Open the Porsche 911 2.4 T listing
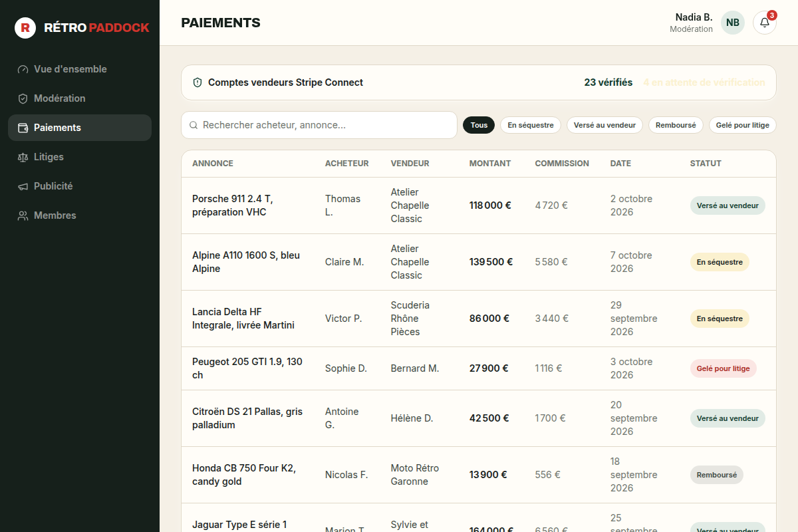 (x=233, y=205)
